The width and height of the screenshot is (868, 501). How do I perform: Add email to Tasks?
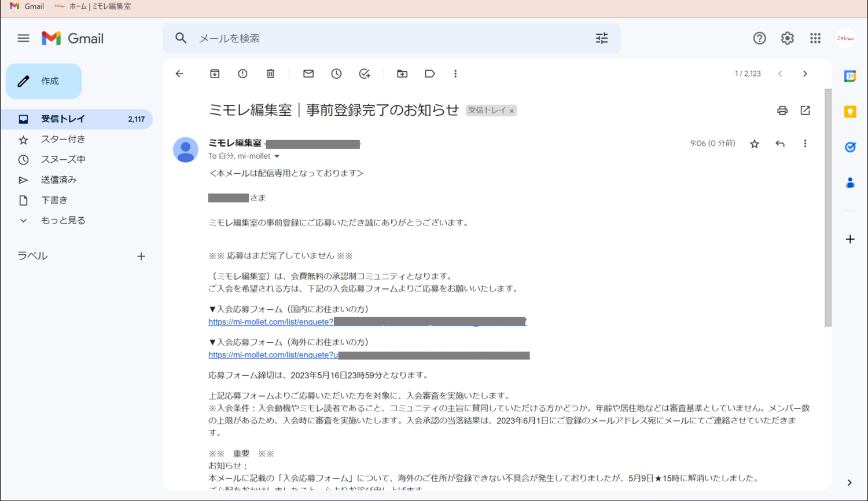coord(365,74)
